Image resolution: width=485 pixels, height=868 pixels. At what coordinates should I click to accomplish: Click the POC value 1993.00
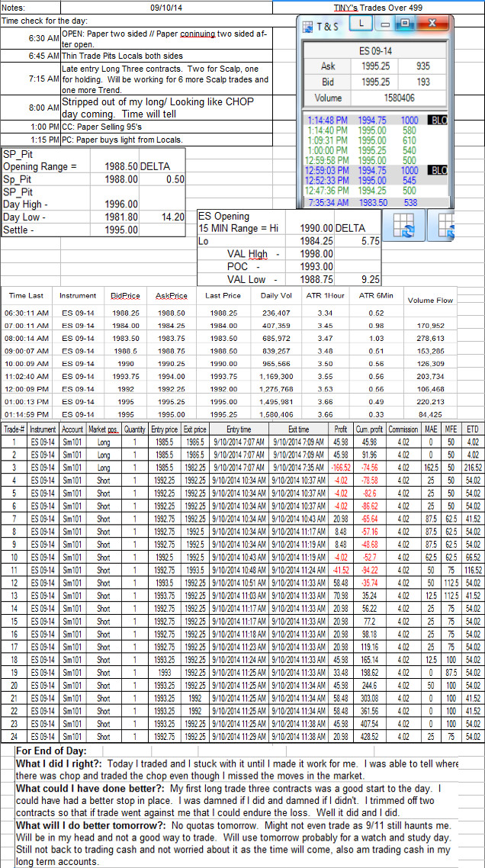(x=316, y=267)
